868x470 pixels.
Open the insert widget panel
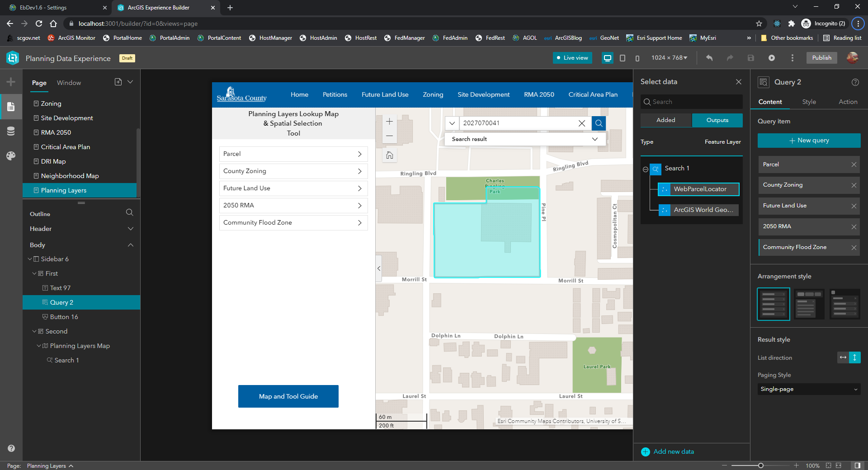pos(10,81)
